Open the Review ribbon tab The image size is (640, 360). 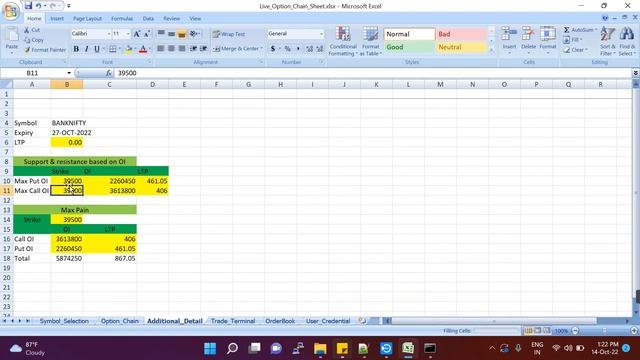(171, 19)
